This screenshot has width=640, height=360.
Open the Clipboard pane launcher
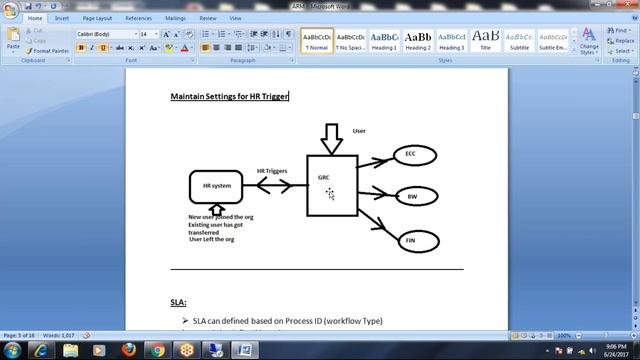(69, 60)
